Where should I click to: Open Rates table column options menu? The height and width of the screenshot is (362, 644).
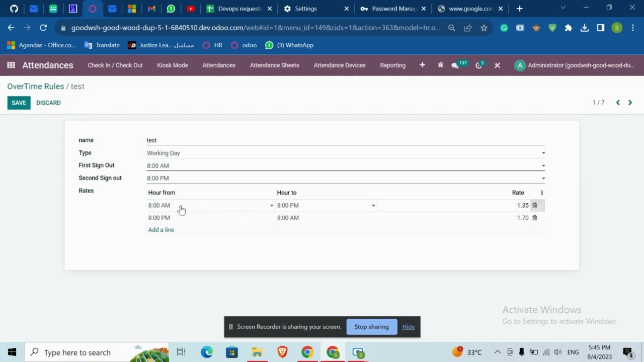coord(542,193)
